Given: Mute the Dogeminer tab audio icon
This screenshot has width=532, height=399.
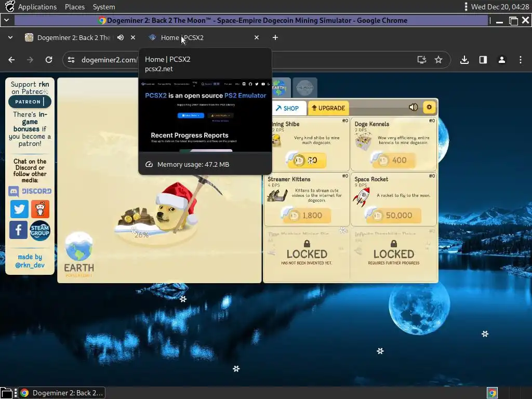Looking at the screenshot, I should click(x=121, y=37).
